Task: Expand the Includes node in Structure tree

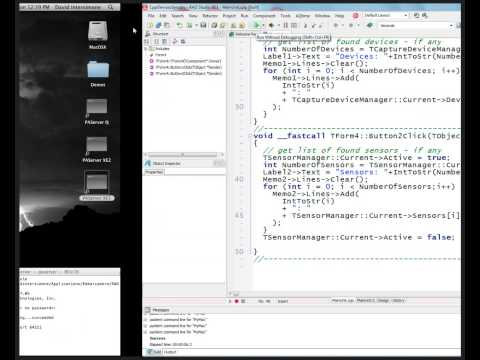Action: click(x=146, y=49)
